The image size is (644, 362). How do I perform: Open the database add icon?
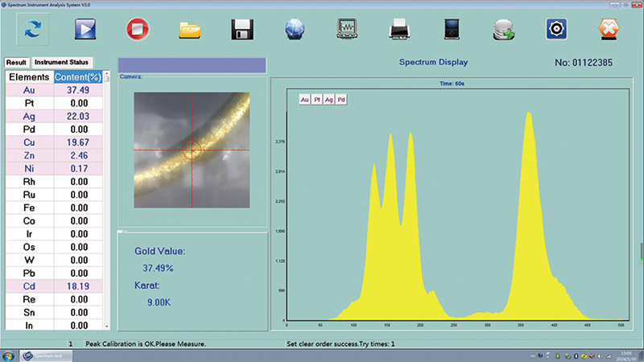(x=504, y=30)
